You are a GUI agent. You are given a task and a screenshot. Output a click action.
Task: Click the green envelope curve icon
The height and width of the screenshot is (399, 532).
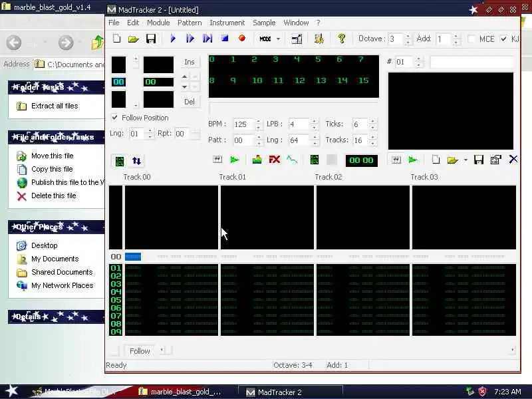[292, 160]
